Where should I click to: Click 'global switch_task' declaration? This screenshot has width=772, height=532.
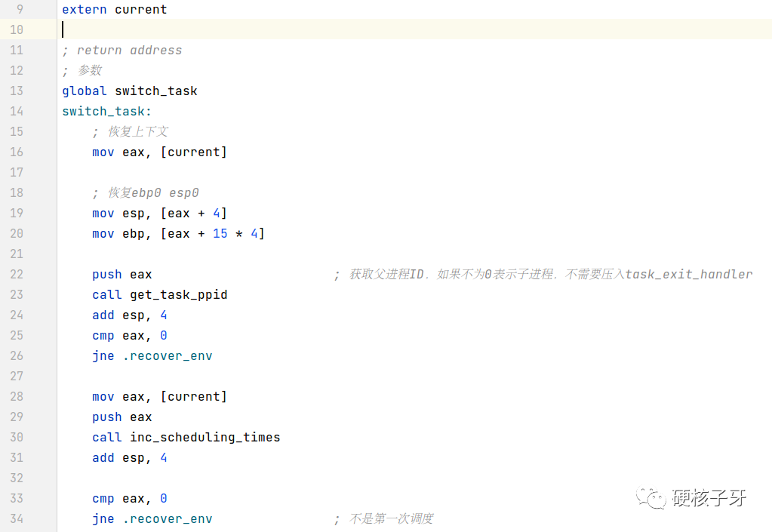tap(130, 91)
